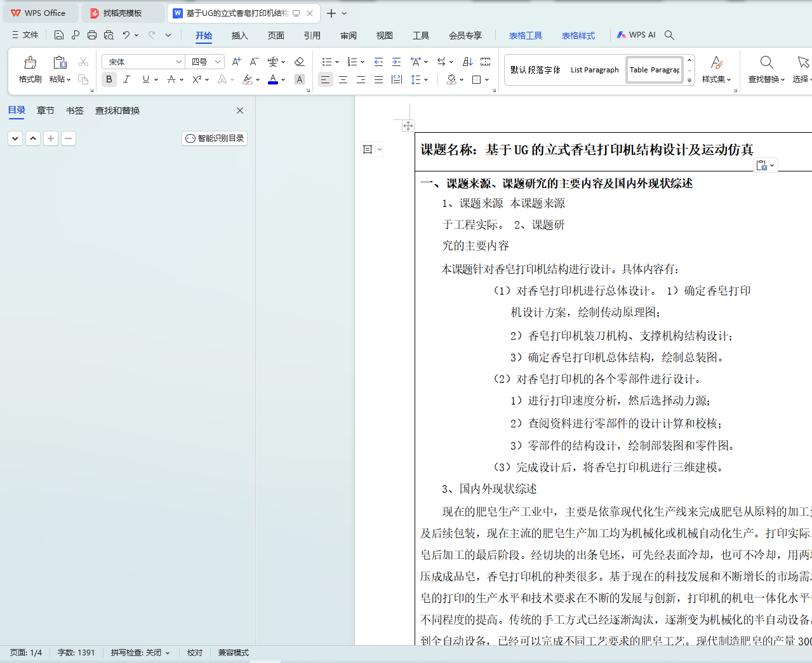This screenshot has width=812, height=663.
Task: Click the Save icon in the quick toolbar
Action: tap(59, 35)
